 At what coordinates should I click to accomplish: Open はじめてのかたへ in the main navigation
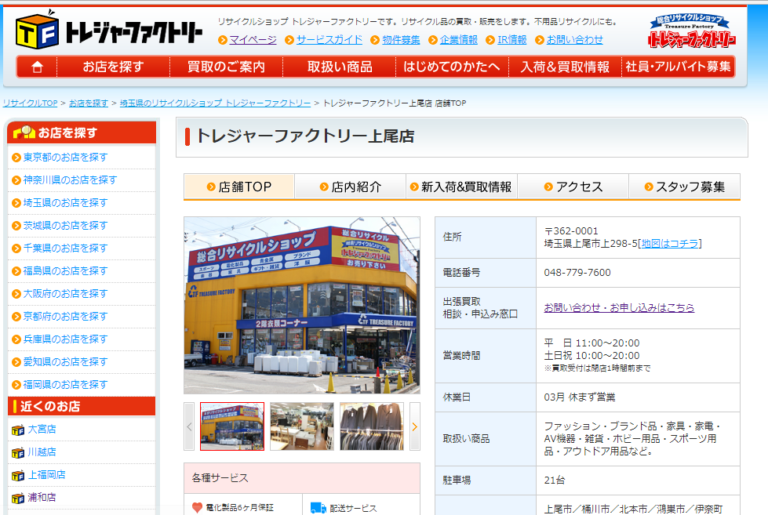click(452, 67)
